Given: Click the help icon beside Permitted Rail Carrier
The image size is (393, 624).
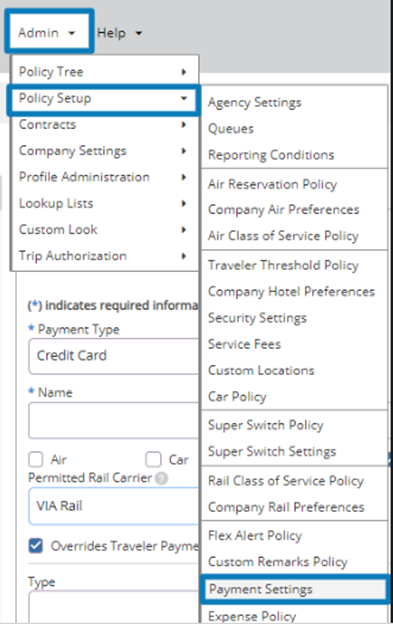Looking at the screenshot, I should point(161,478).
